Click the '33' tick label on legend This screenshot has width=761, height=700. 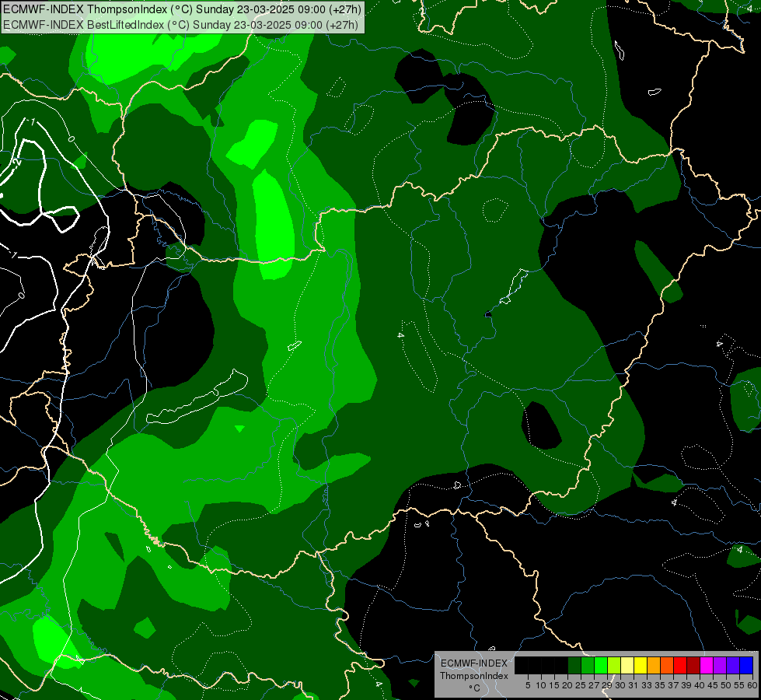647,685
